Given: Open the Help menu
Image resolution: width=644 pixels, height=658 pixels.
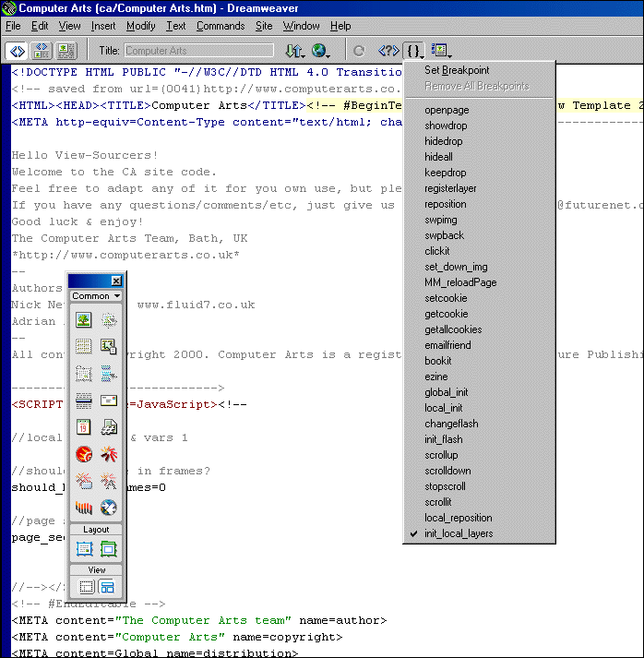Looking at the screenshot, I should click(340, 26).
